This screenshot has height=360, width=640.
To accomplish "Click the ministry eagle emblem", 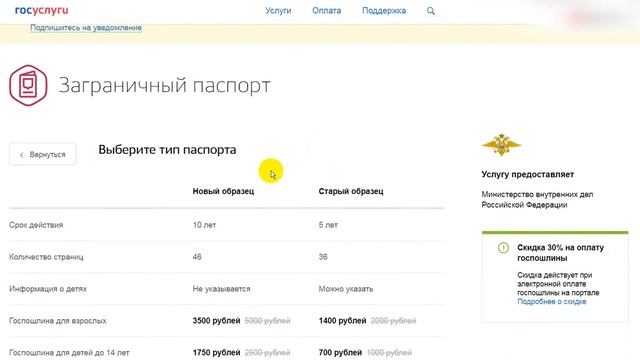I will (502, 144).
